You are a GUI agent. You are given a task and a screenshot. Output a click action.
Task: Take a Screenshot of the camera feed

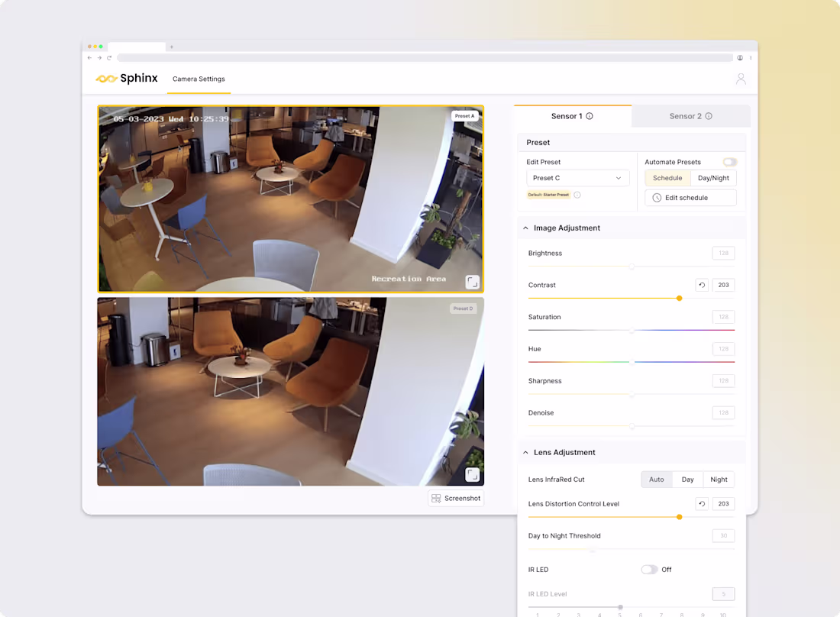pos(456,498)
